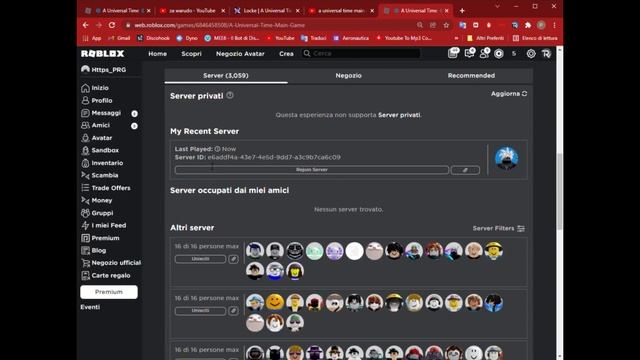Open Elenco di lettura reading list

[x=535, y=38]
